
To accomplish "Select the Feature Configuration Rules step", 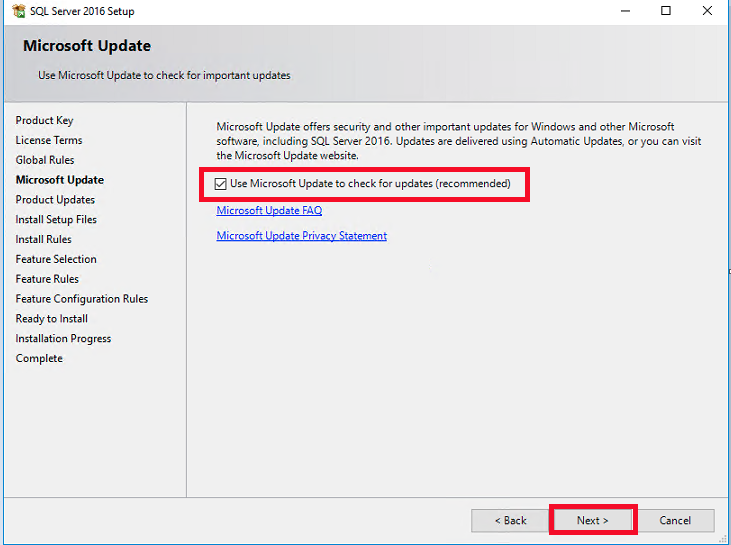I will click(82, 299).
